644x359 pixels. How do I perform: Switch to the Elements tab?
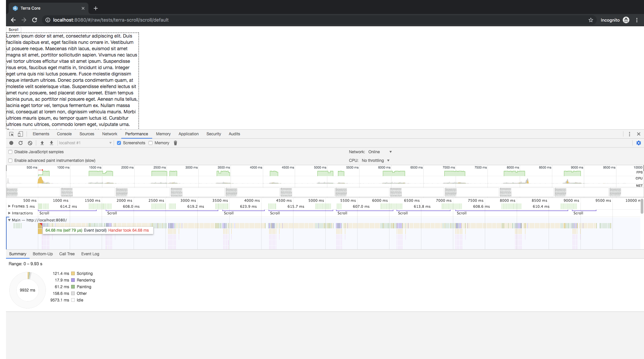41,134
